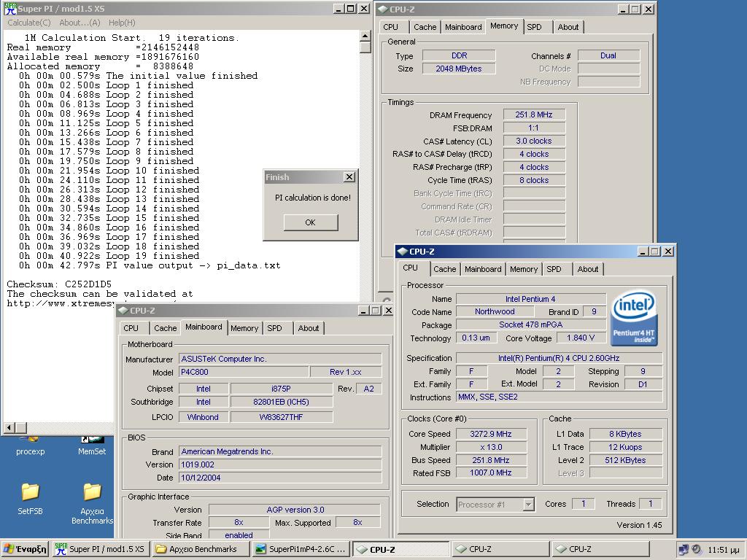Click the Intel Pentium 4 HT logo
The height and width of the screenshot is (560, 747).
coord(634,318)
